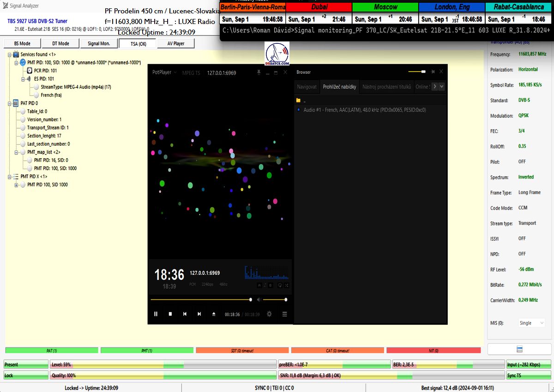Switch to the Signal Mon. tab

[x=99, y=43]
